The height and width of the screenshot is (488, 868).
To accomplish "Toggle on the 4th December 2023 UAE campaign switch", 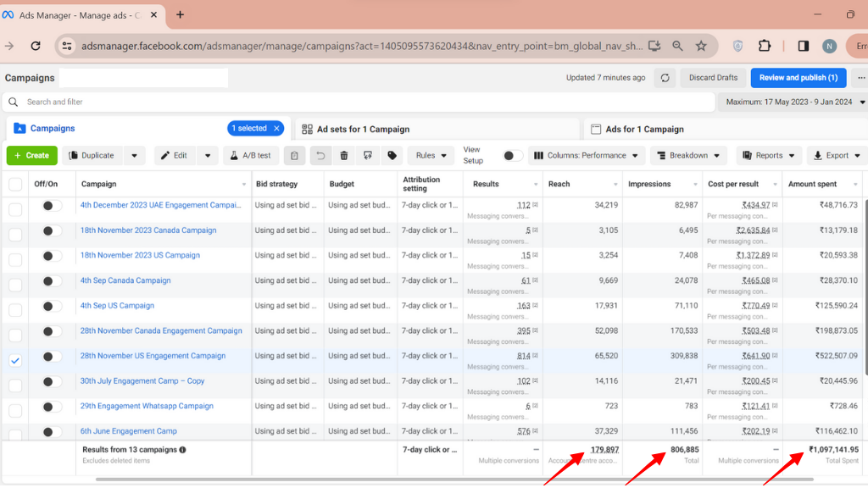I will 52,206.
